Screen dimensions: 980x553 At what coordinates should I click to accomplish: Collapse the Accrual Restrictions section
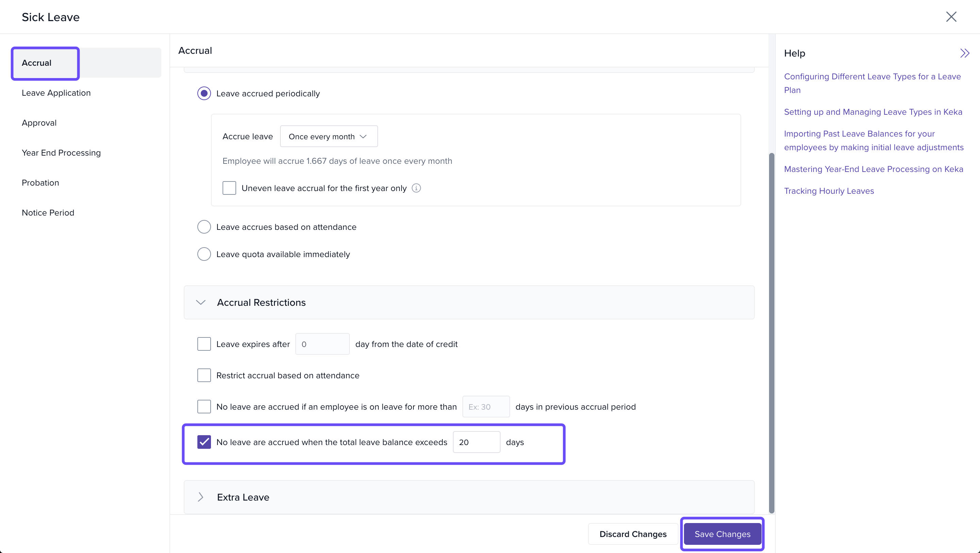[x=201, y=302]
